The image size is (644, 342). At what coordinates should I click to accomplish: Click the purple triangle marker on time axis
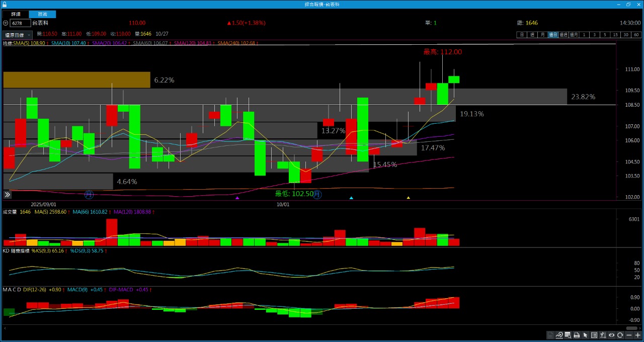[x=237, y=198]
